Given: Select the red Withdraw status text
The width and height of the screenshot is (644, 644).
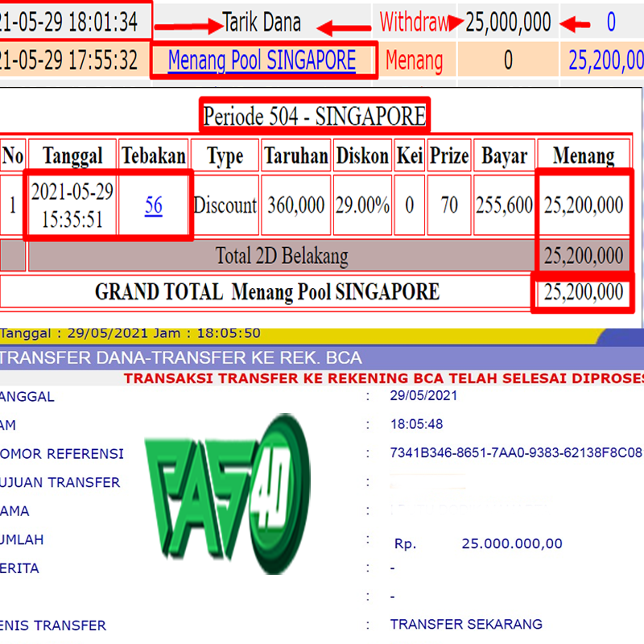Looking at the screenshot, I should tap(414, 22).
